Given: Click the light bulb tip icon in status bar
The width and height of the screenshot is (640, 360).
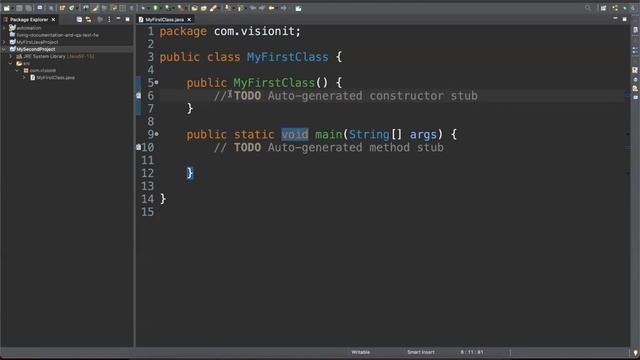Looking at the screenshot, I should click(x=636, y=353).
